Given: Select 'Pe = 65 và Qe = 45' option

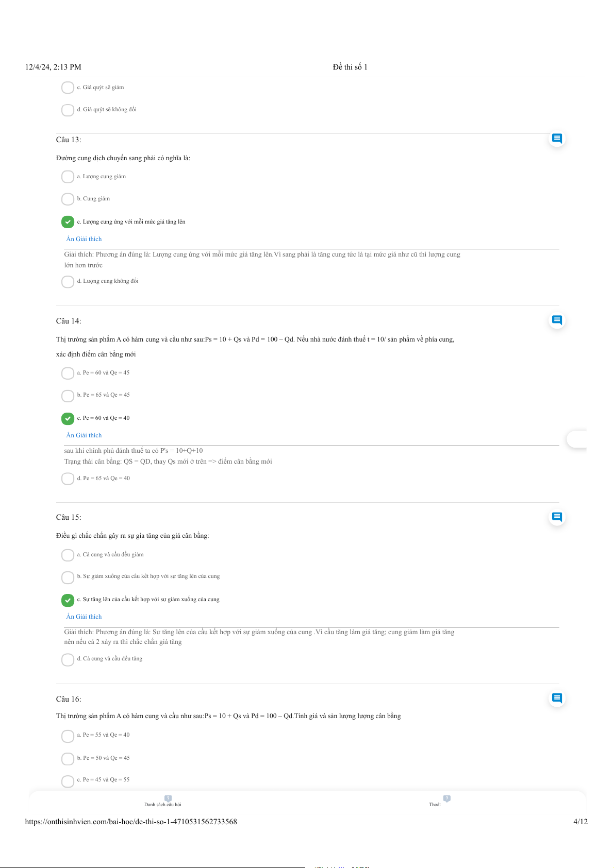Looking at the screenshot, I should tap(68, 396).
